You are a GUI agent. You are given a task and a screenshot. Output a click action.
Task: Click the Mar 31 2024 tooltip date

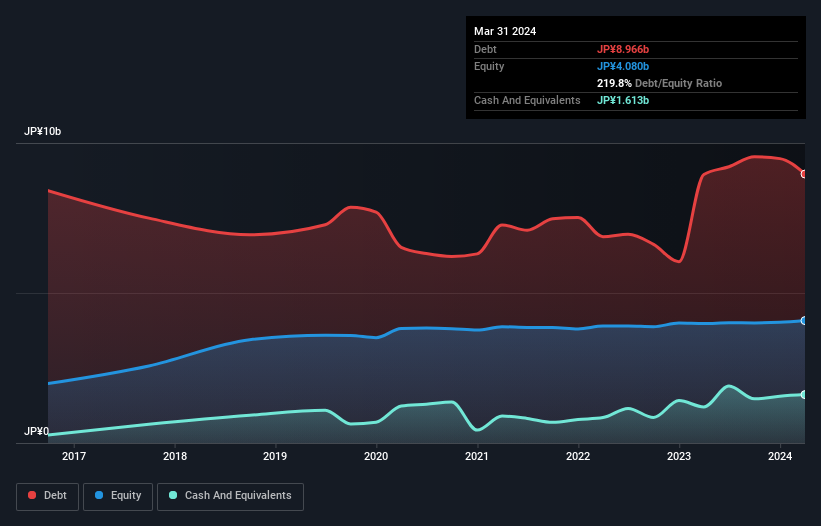505,31
